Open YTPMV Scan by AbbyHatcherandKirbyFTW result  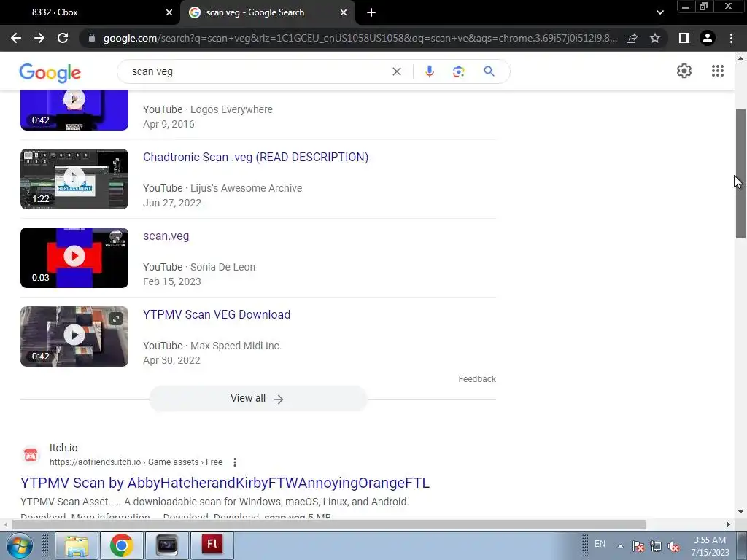225,483
